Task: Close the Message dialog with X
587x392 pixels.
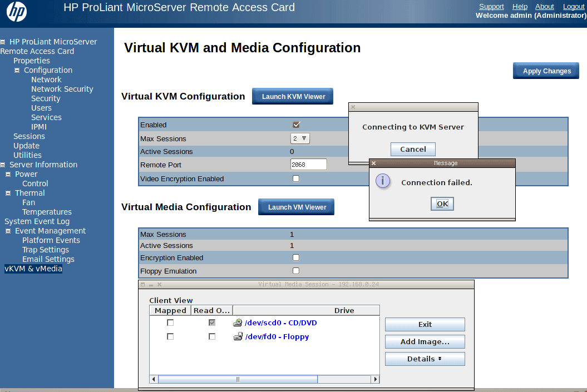Action: (x=373, y=163)
